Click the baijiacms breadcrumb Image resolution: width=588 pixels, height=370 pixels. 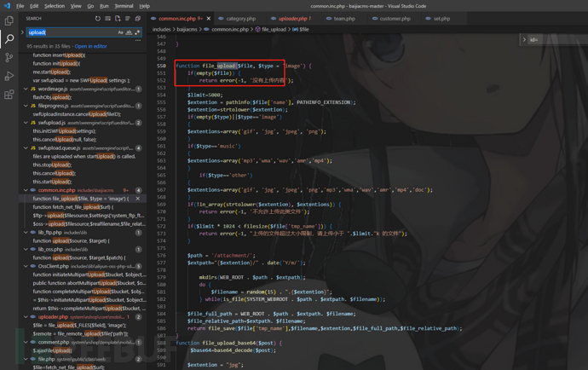tap(187, 29)
